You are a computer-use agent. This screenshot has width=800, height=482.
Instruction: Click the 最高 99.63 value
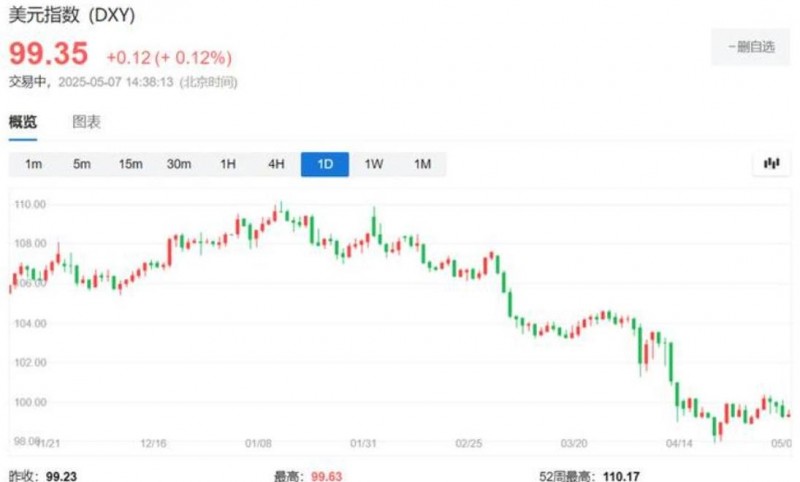327,476
